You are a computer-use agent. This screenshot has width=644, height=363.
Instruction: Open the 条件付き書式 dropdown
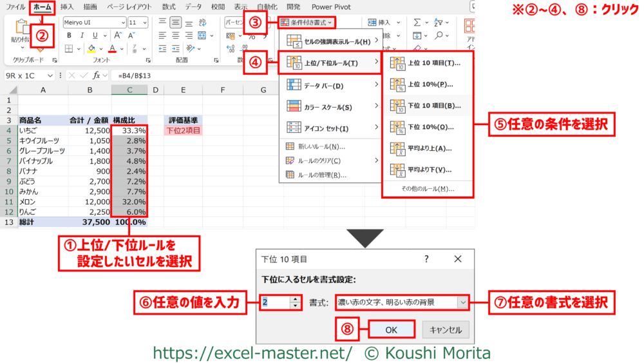click(x=307, y=23)
